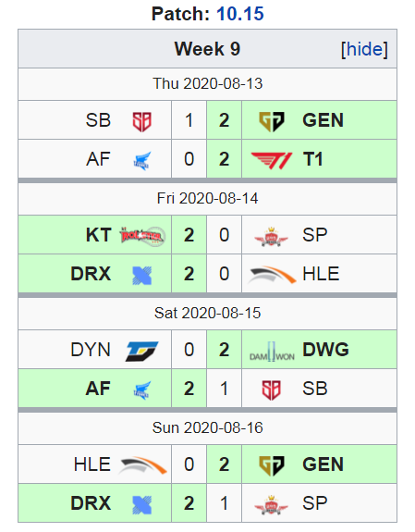Click the Dynamics DYN team logo
This screenshot has height=532, width=415.
pyautogui.click(x=142, y=352)
